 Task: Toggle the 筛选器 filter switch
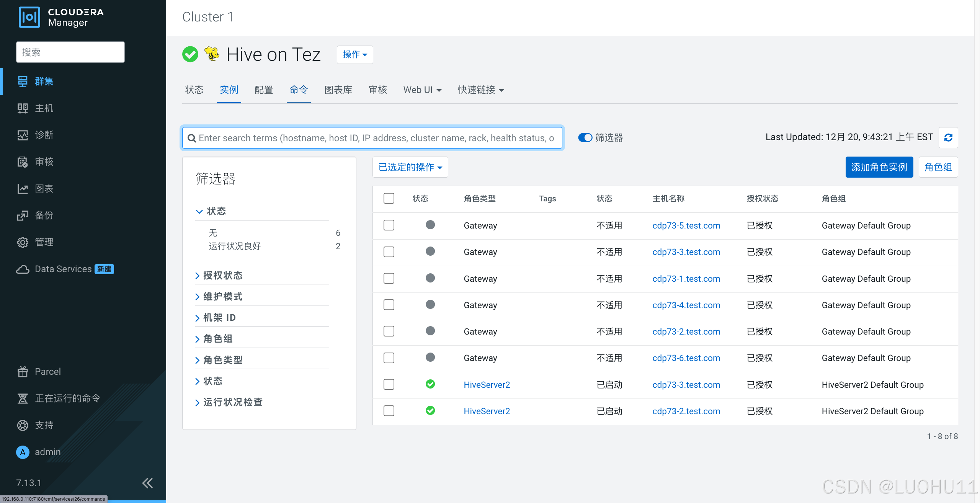point(585,138)
